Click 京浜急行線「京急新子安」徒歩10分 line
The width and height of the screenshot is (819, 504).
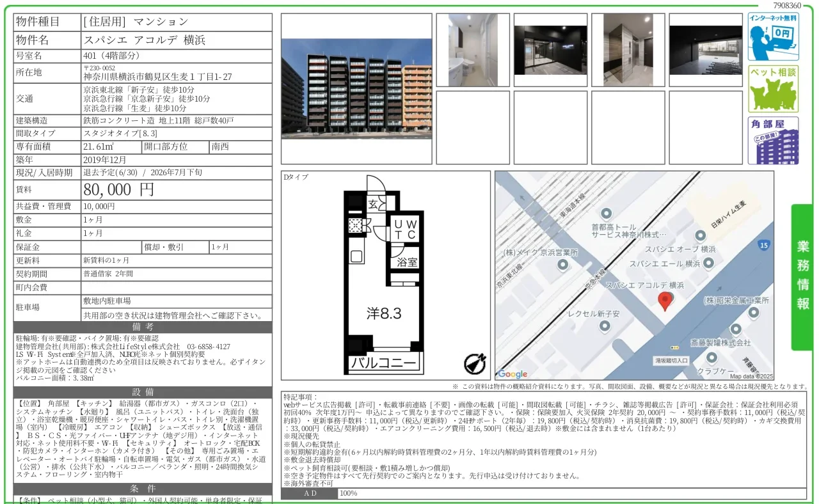[x=147, y=98]
